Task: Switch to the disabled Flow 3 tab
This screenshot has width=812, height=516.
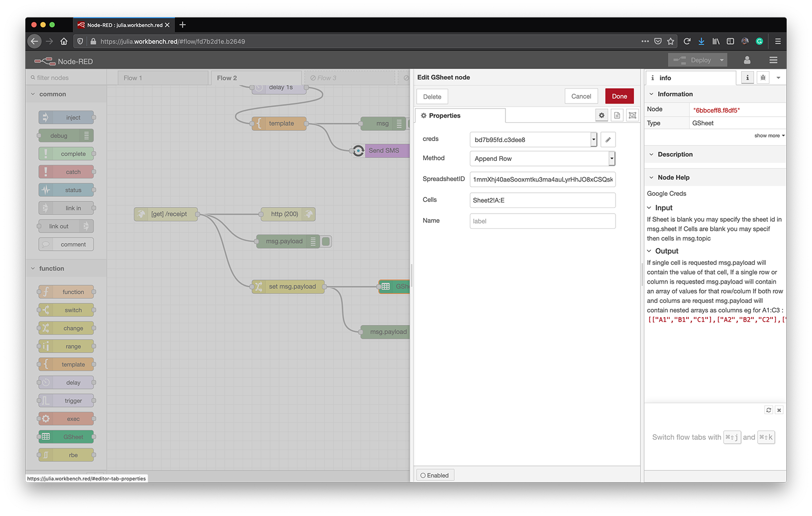Action: point(350,78)
